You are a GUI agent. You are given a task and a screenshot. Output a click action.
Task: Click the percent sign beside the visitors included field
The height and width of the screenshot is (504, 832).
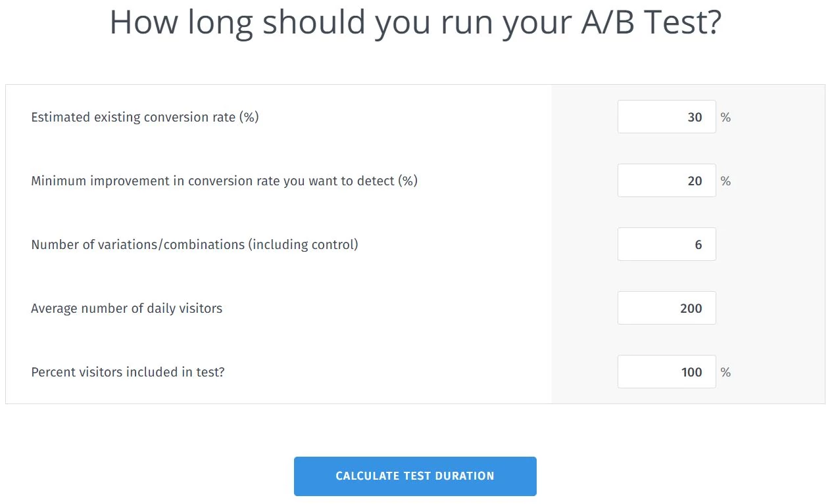click(x=725, y=372)
